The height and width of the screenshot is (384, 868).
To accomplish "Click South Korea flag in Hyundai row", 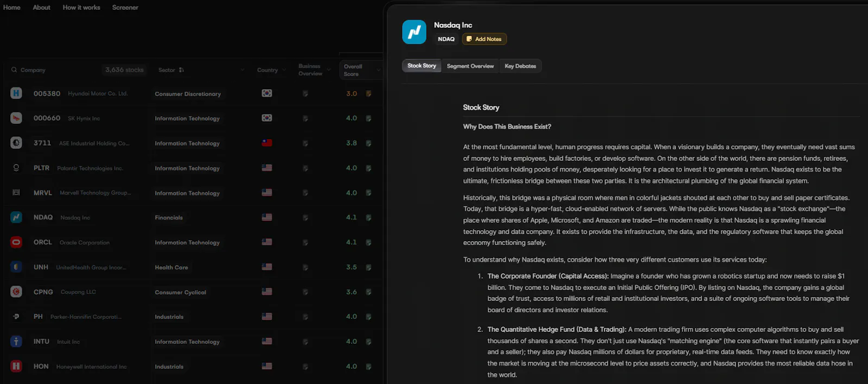I will (x=267, y=93).
